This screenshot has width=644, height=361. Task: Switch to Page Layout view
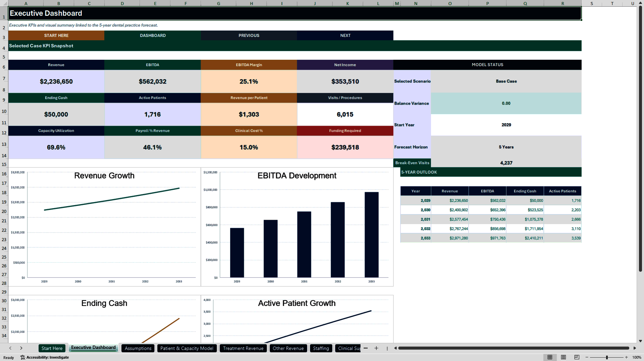tap(563, 357)
